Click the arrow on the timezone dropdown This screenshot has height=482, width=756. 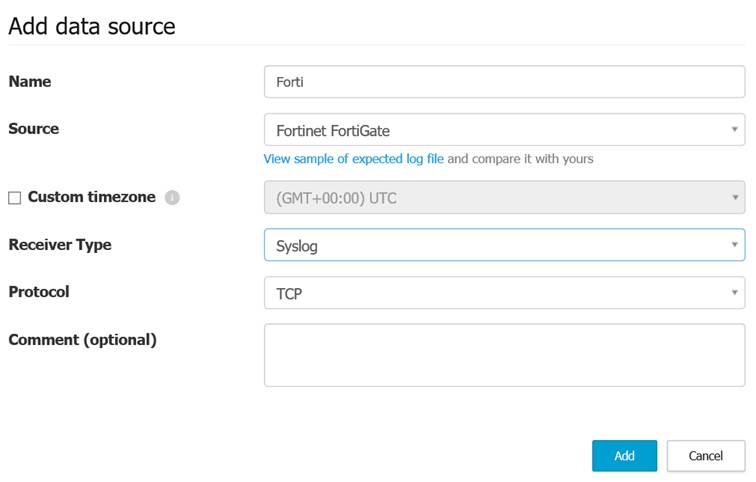(734, 197)
